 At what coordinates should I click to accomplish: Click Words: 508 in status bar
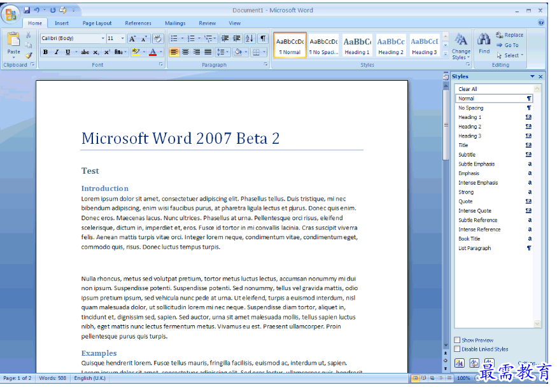[53, 379]
